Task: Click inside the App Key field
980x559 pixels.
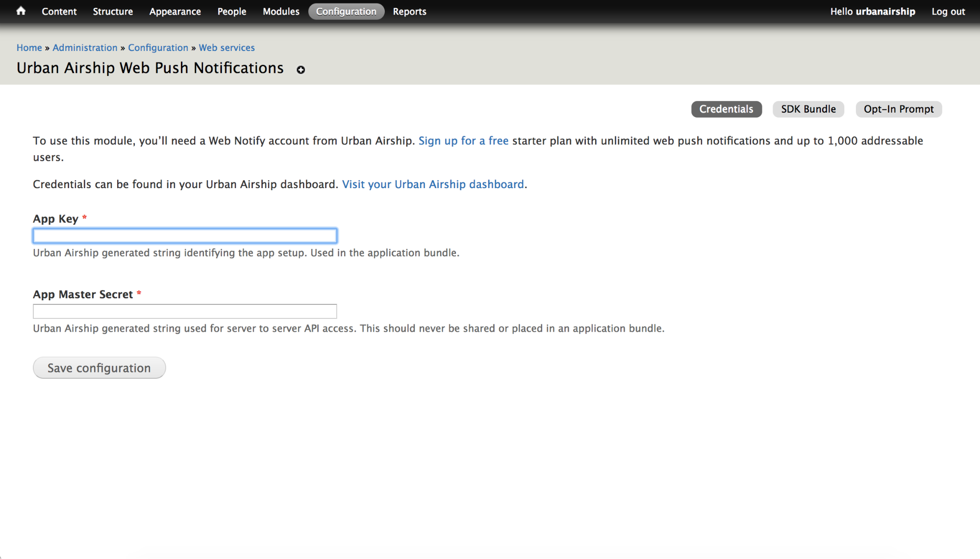Action: tap(184, 236)
